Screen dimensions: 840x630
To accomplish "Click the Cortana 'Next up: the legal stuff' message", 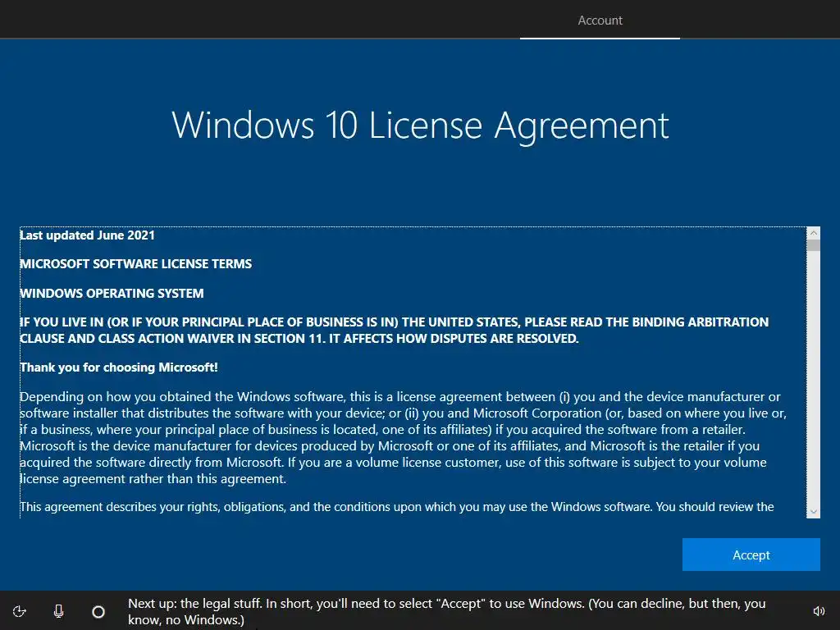I will (x=447, y=611).
